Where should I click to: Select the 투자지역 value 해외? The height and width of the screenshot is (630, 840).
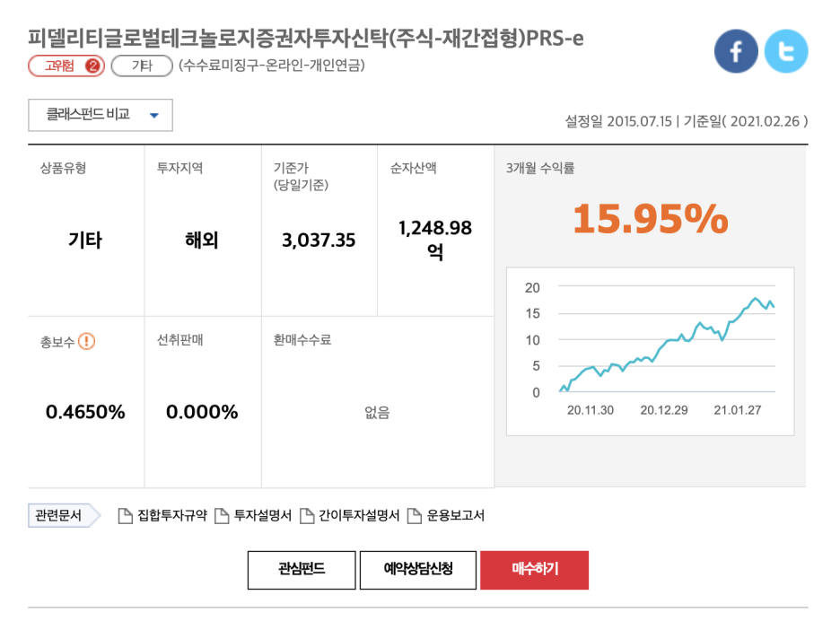click(201, 240)
